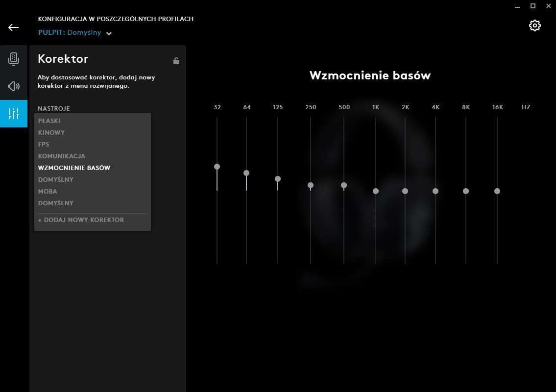Choose the KINOWY preset
Screen dimensions: 556x392
tap(51, 132)
